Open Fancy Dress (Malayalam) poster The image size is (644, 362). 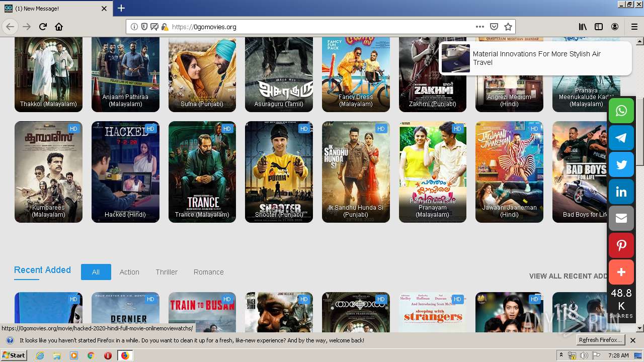click(x=356, y=74)
